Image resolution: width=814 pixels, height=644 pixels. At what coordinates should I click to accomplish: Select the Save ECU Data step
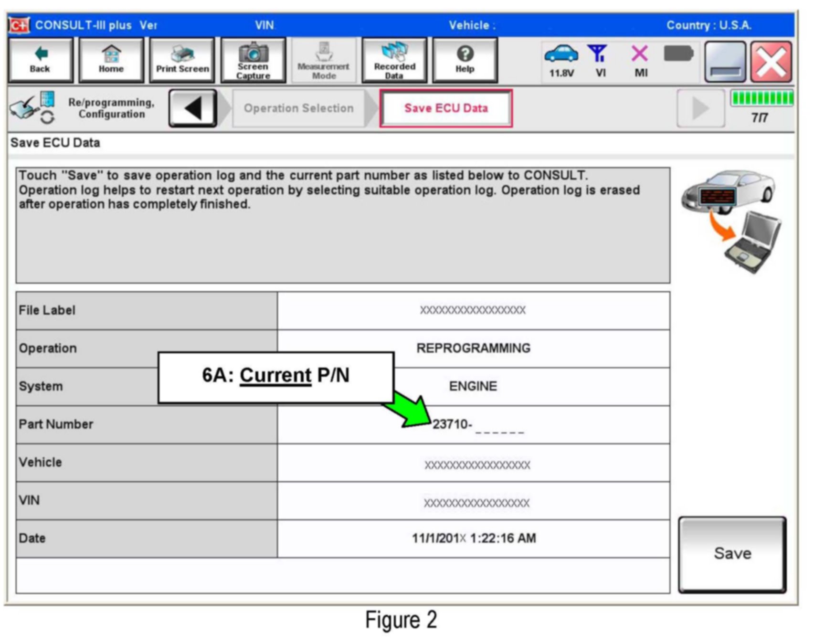point(446,108)
